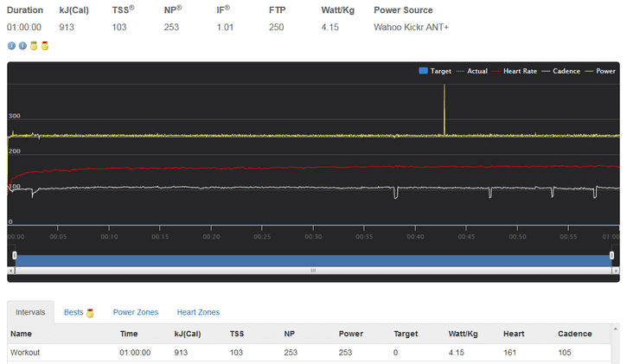Click the horizontal scrollbar below the chart navigator
The height and width of the screenshot is (364, 627).
313,271
